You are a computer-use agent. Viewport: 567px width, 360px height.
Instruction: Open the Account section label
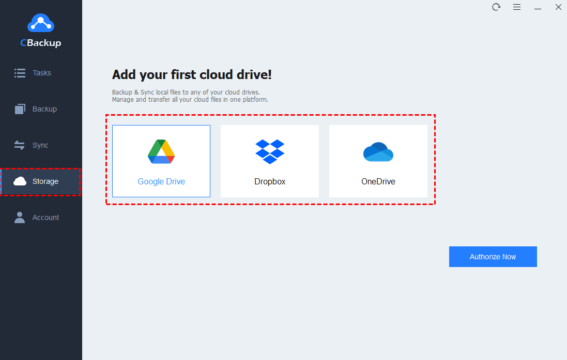(x=46, y=218)
